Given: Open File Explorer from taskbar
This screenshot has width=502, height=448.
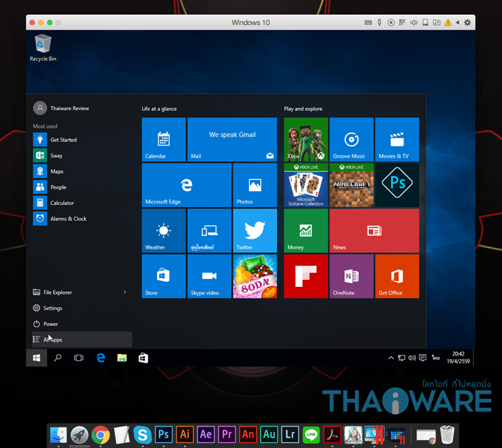Looking at the screenshot, I should [x=122, y=358].
